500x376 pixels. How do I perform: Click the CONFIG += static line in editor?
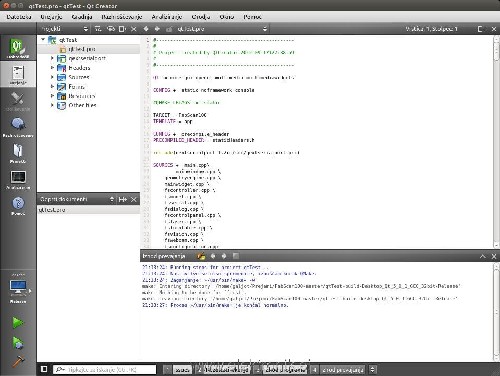pos(204,90)
